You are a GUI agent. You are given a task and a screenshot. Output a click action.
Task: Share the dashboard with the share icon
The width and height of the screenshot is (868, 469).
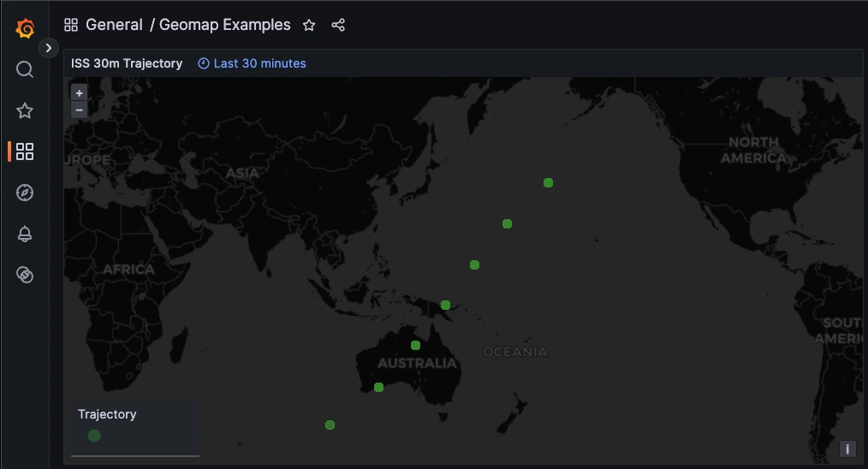tap(338, 25)
